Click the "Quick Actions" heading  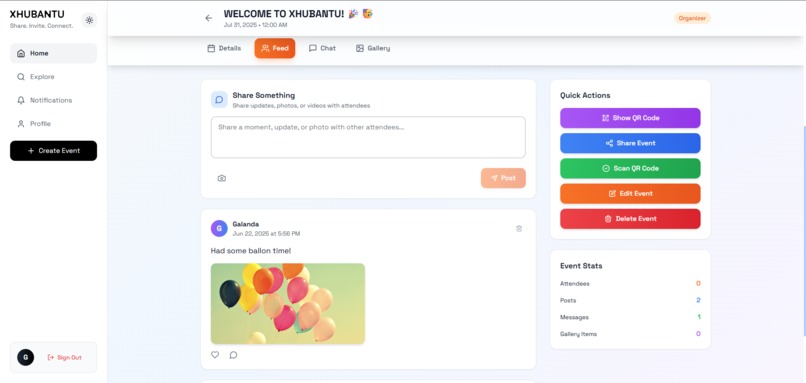coord(585,96)
